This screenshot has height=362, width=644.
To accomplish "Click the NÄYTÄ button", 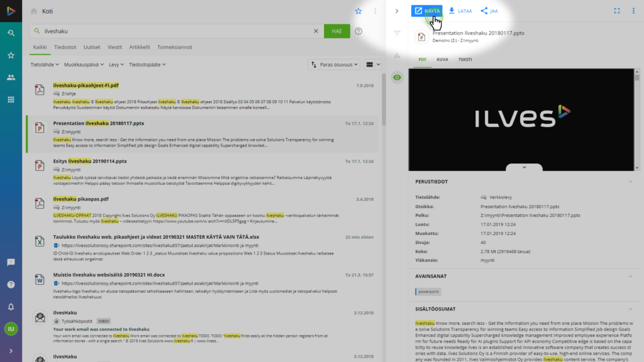I will 427,11.
